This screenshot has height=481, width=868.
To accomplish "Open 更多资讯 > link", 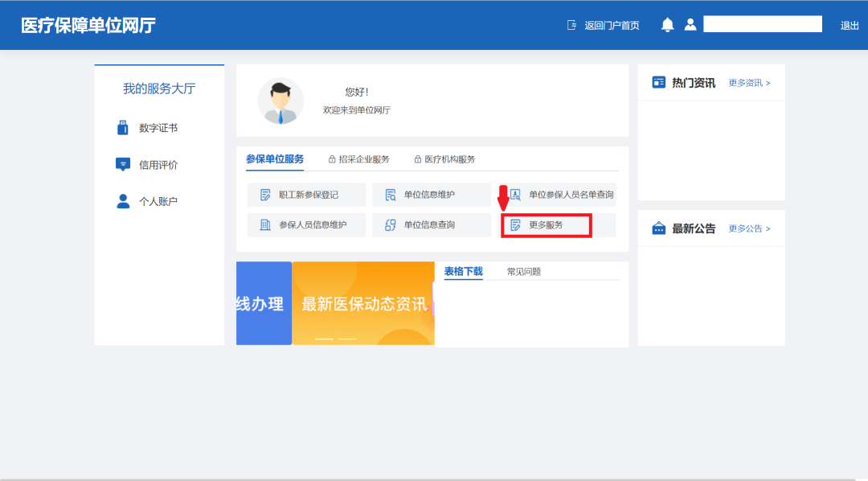I will pyautogui.click(x=749, y=83).
